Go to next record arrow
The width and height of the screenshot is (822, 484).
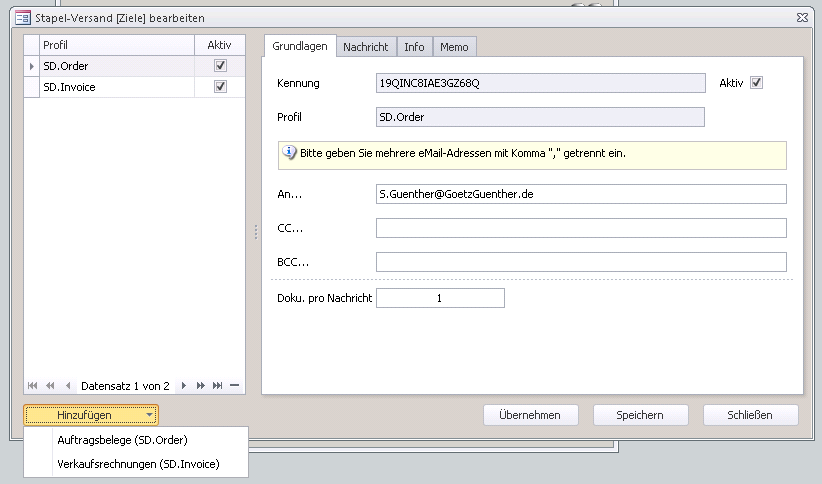pyautogui.click(x=183, y=385)
